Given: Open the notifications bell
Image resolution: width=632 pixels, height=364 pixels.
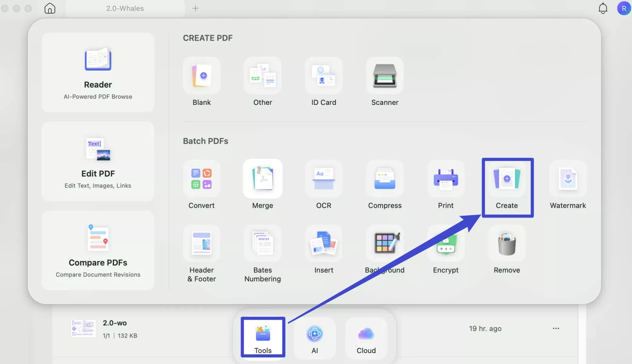Looking at the screenshot, I should coord(603,8).
